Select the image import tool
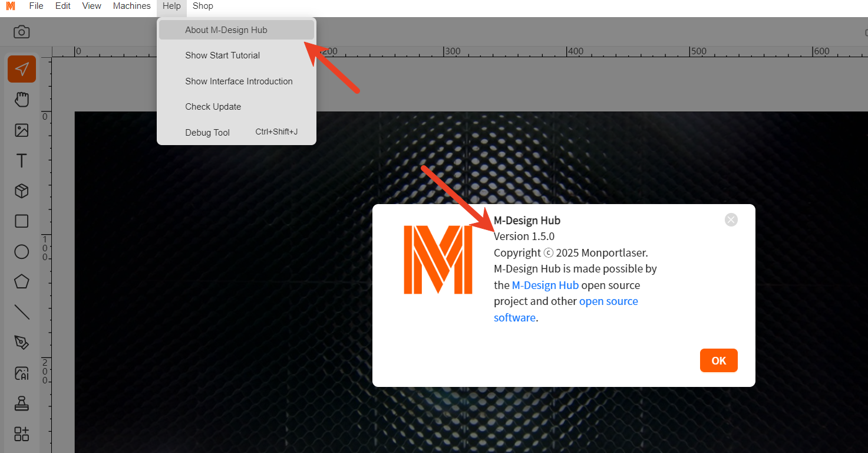Screen dimensions: 868x453 click(22, 130)
